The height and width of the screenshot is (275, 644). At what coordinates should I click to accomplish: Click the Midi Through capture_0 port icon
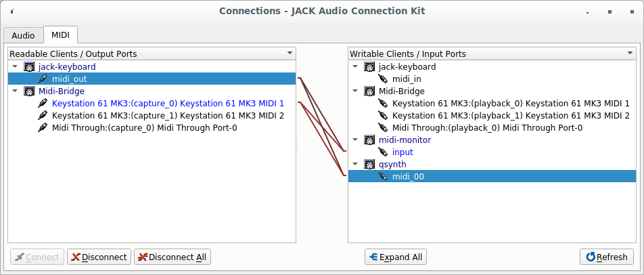coord(43,128)
